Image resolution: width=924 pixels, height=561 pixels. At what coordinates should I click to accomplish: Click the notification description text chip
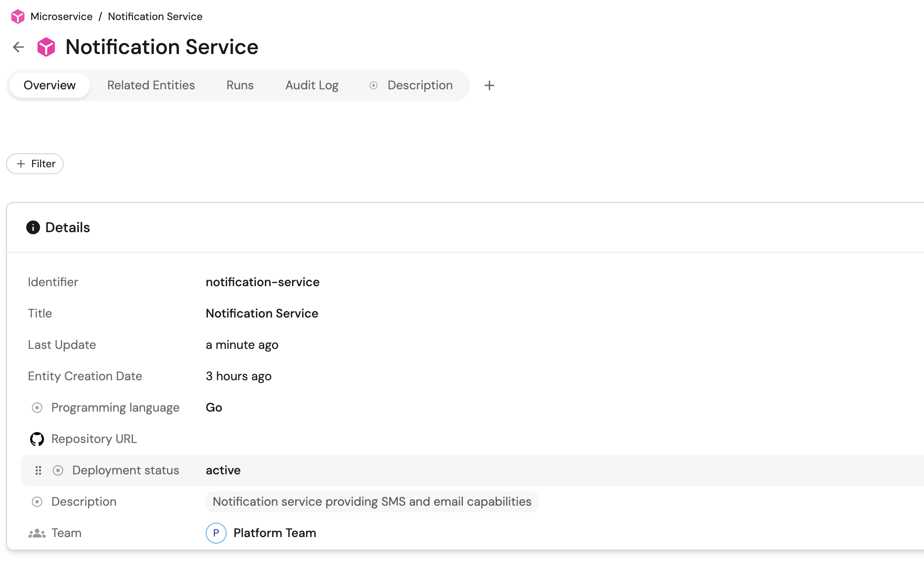(372, 502)
